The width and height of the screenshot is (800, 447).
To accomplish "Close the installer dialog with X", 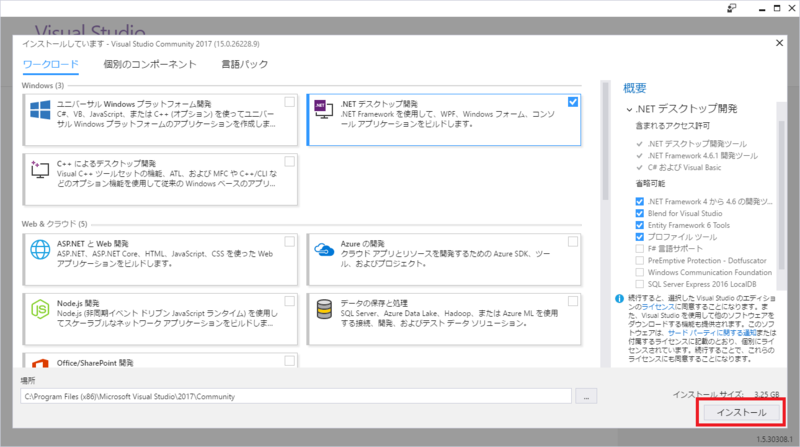I will [779, 43].
